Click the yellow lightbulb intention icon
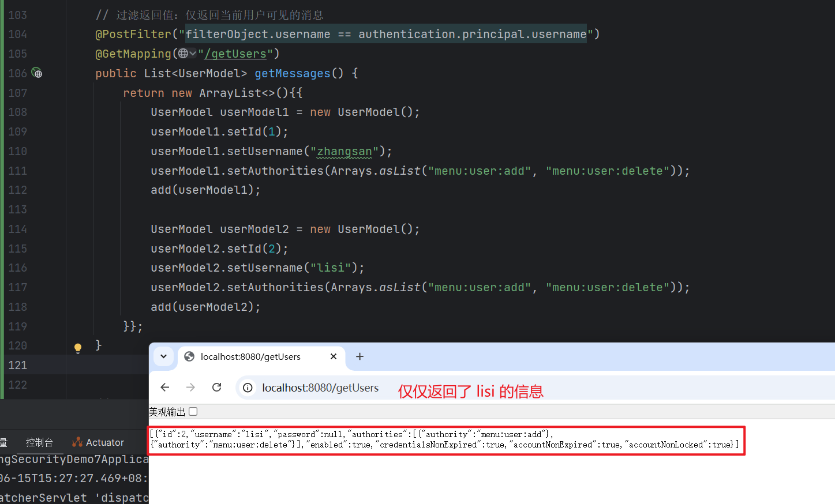This screenshot has width=835, height=504. 78,348
